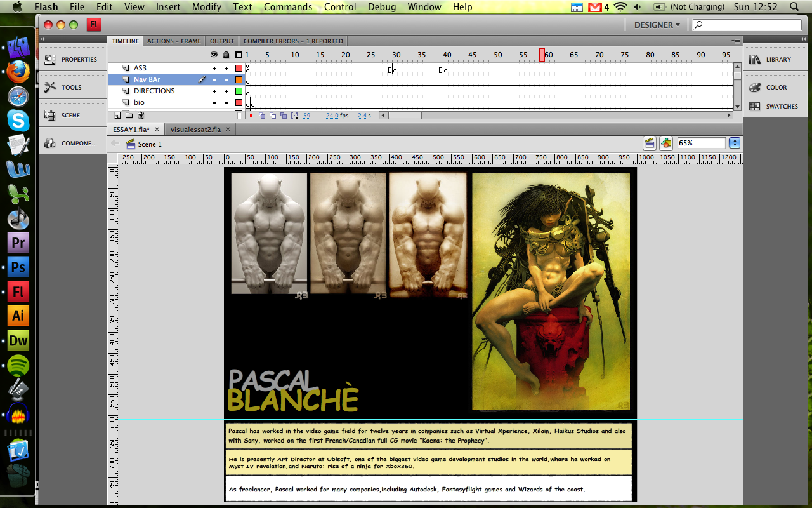Toggle visibility of bio layer

click(x=214, y=103)
